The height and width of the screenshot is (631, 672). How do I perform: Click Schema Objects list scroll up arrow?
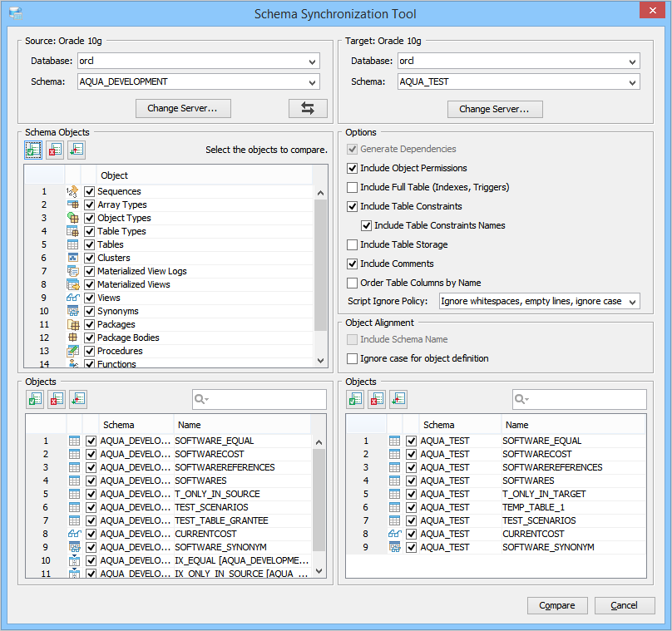coord(320,193)
